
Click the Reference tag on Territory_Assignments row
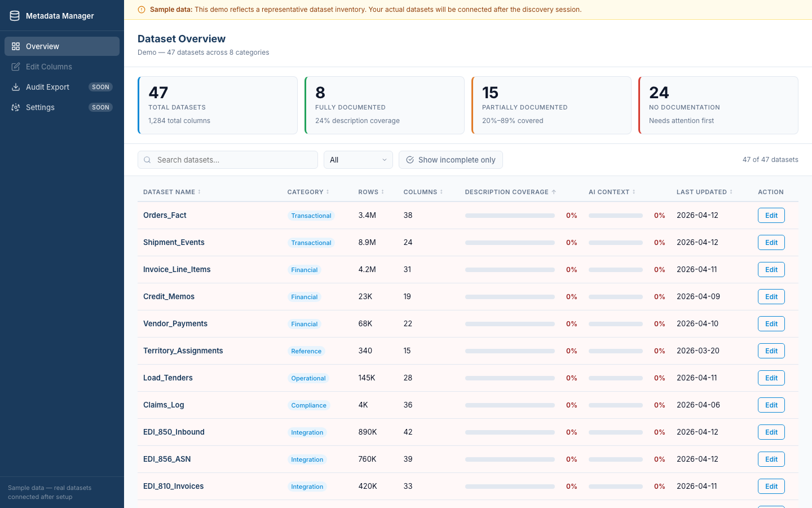[306, 351]
